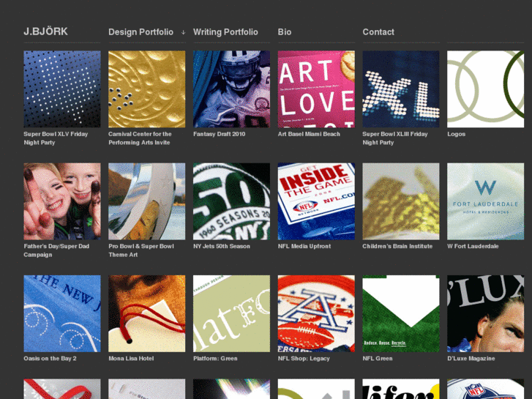View the gold Carnival Center invite thumbnail
The height and width of the screenshot is (399, 532).
coord(147,89)
